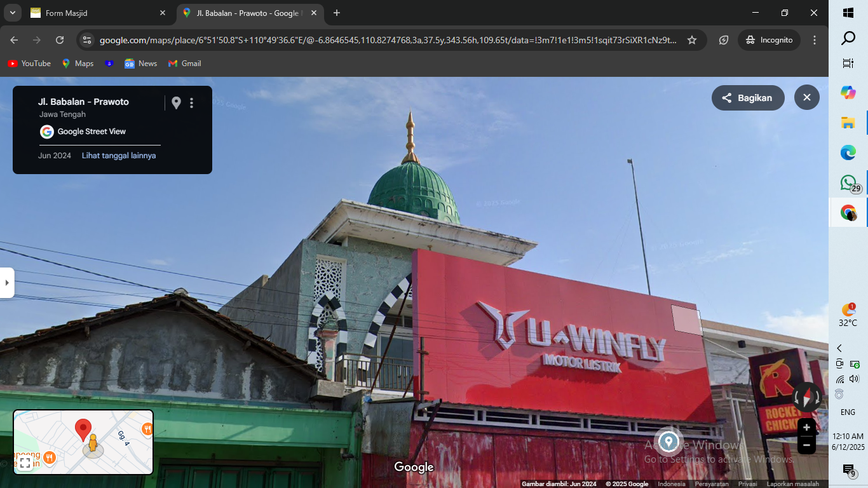This screenshot has width=868, height=488.
Task: Open the YouTube bookmark
Action: (29, 64)
